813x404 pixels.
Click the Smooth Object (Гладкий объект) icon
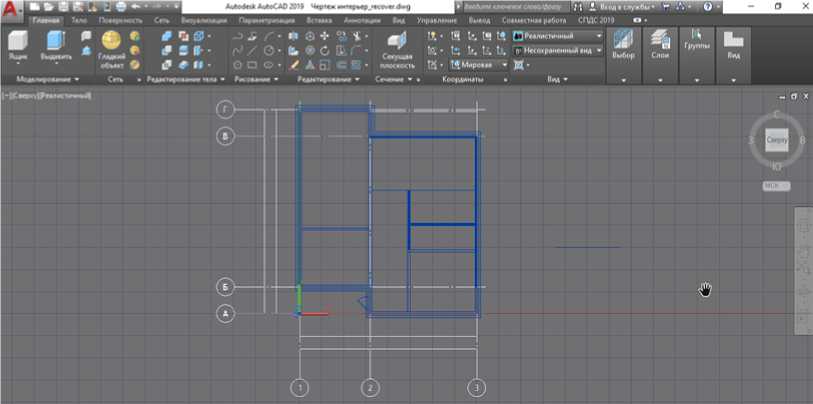(x=111, y=45)
